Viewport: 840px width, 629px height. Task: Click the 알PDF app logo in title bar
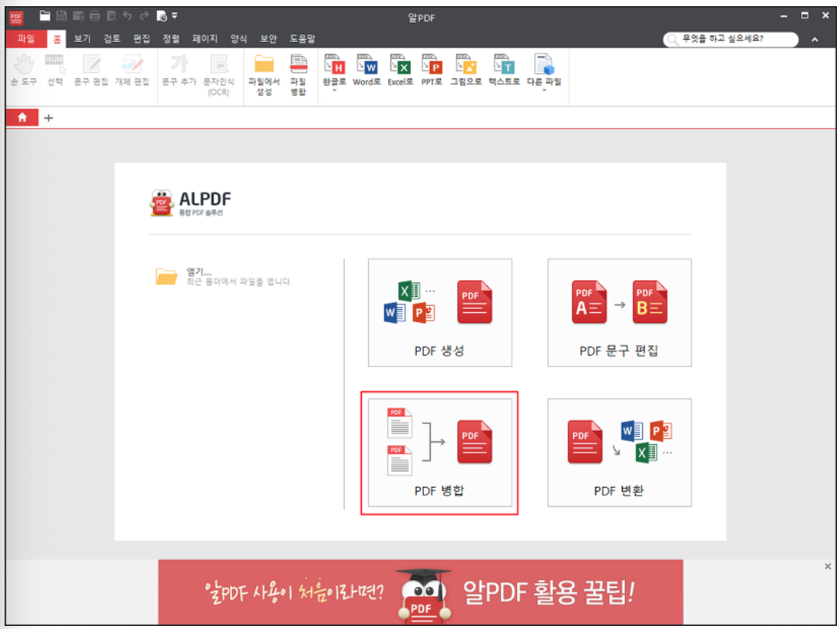(16, 18)
